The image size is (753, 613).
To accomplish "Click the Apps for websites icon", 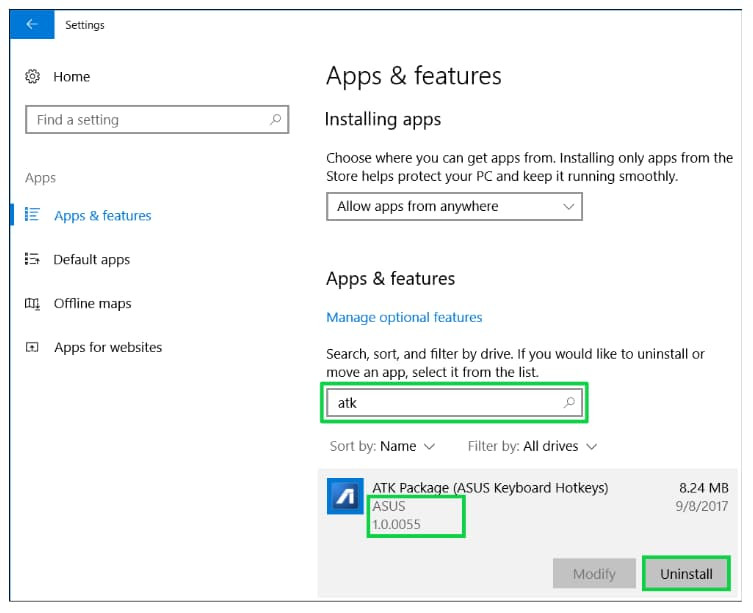I will click(x=32, y=347).
